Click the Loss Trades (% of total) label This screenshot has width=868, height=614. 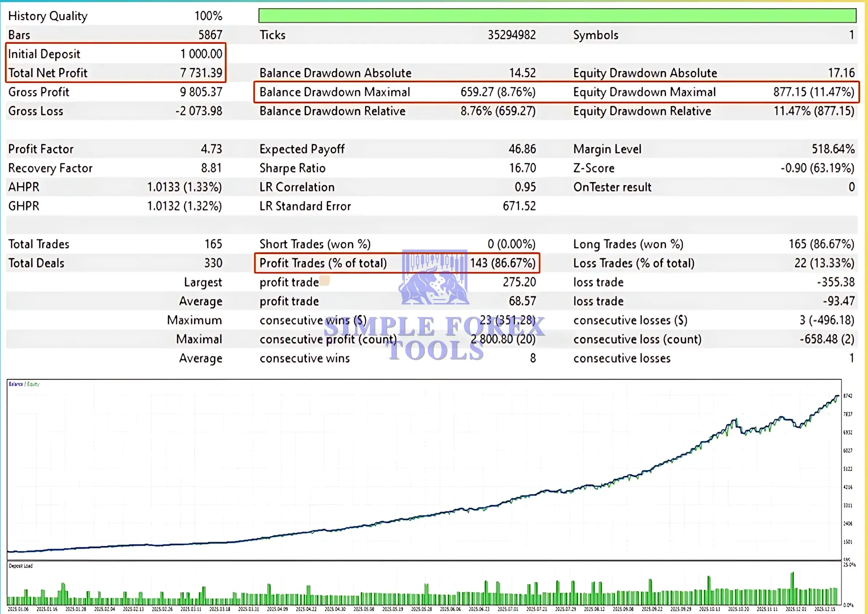(634, 263)
